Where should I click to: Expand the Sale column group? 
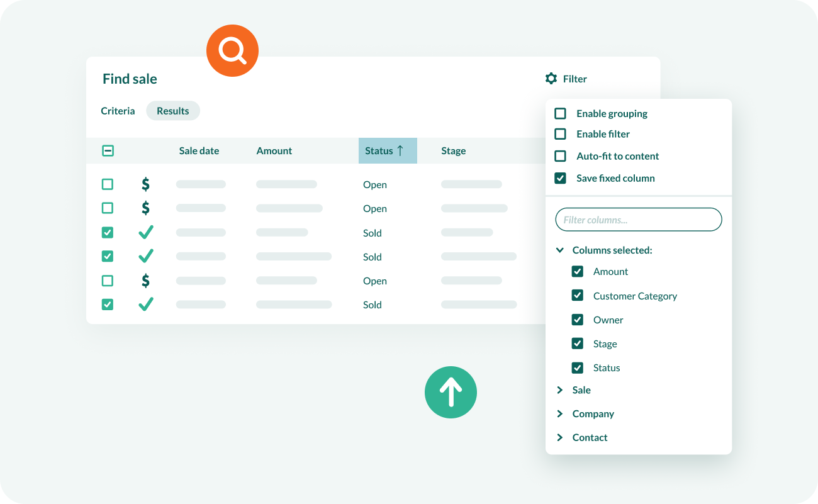pos(559,390)
